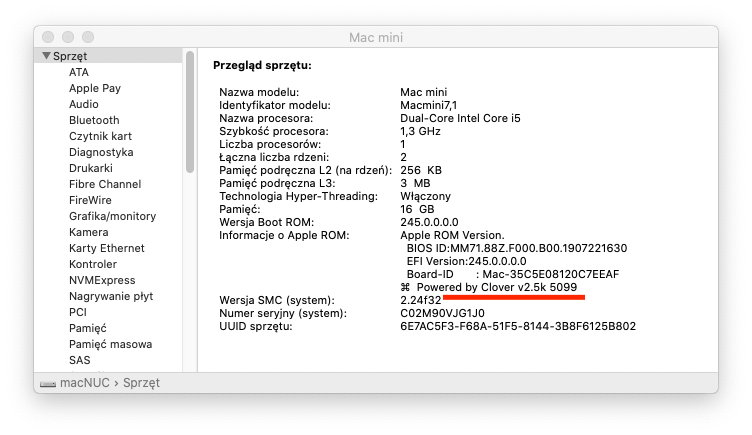Viewport: 752px width, 435px height.
Task: Open the Apple Pay hardware section
Action: pos(95,88)
